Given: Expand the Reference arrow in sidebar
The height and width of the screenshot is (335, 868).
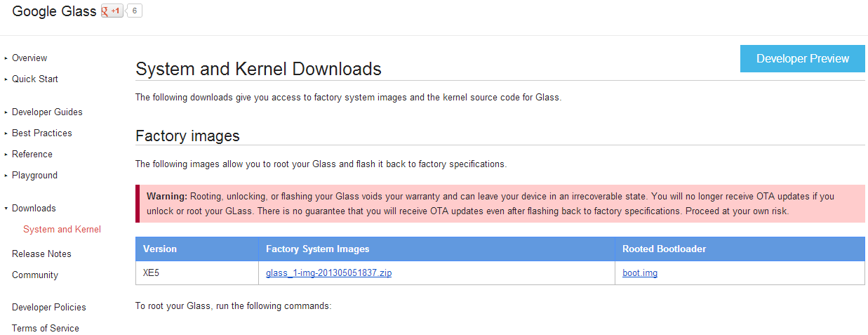Looking at the screenshot, I should tap(6, 155).
